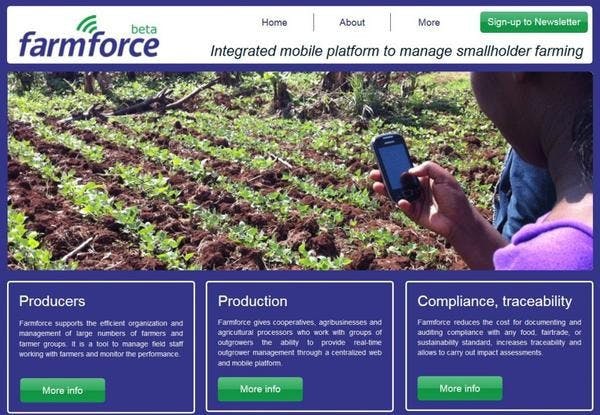Click More info under Producers
The image size is (600, 415).
click(63, 390)
